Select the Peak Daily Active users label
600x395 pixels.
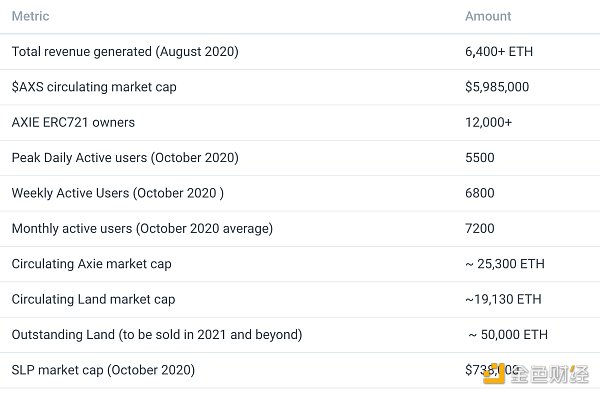pyautogui.click(x=125, y=158)
